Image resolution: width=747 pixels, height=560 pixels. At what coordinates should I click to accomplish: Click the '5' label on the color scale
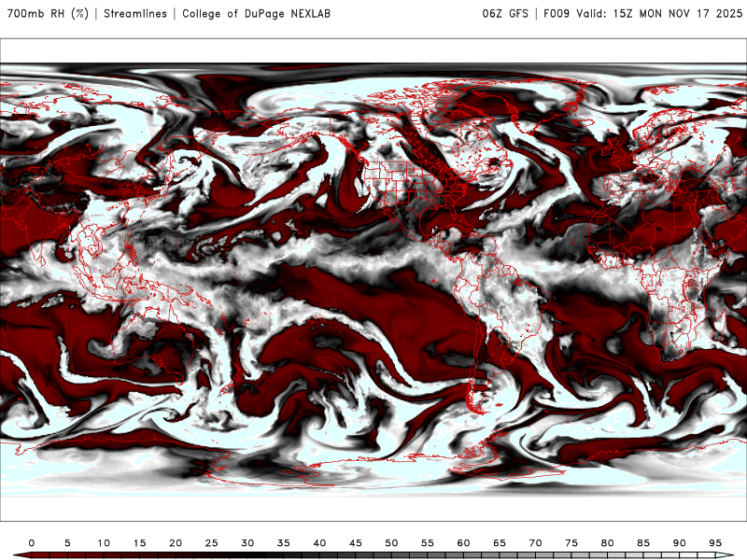pyautogui.click(x=67, y=543)
